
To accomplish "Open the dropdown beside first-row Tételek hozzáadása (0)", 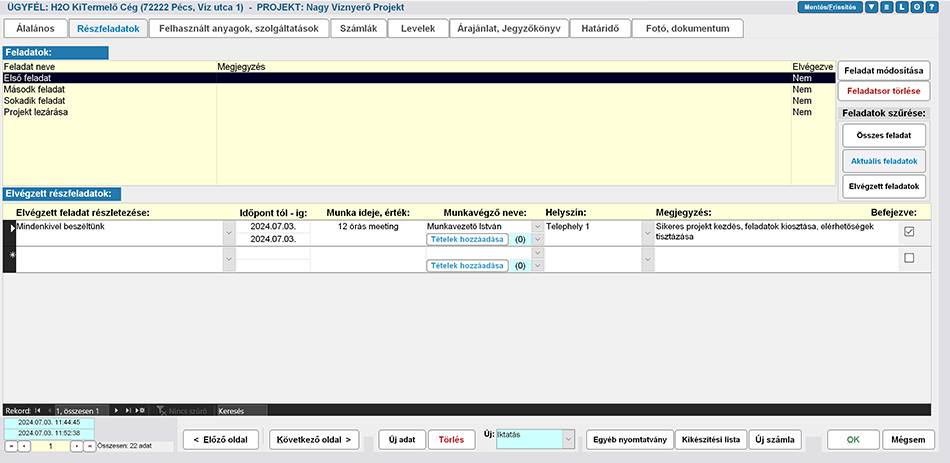I will tap(537, 239).
